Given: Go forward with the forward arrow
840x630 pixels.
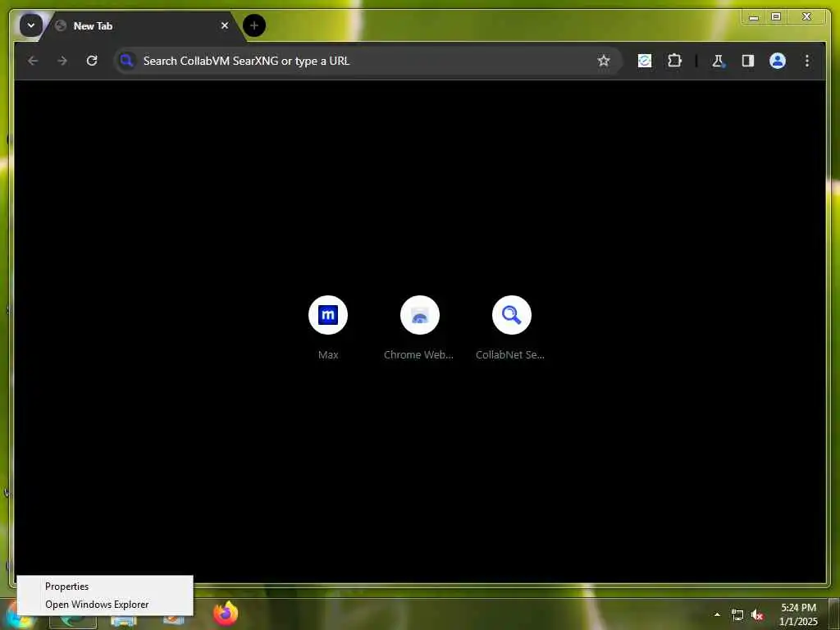Looking at the screenshot, I should [x=62, y=61].
